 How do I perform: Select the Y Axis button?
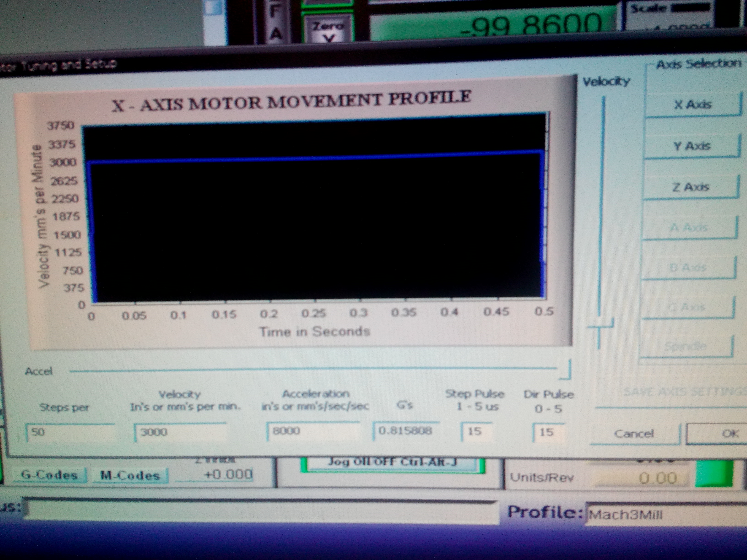[x=692, y=146]
